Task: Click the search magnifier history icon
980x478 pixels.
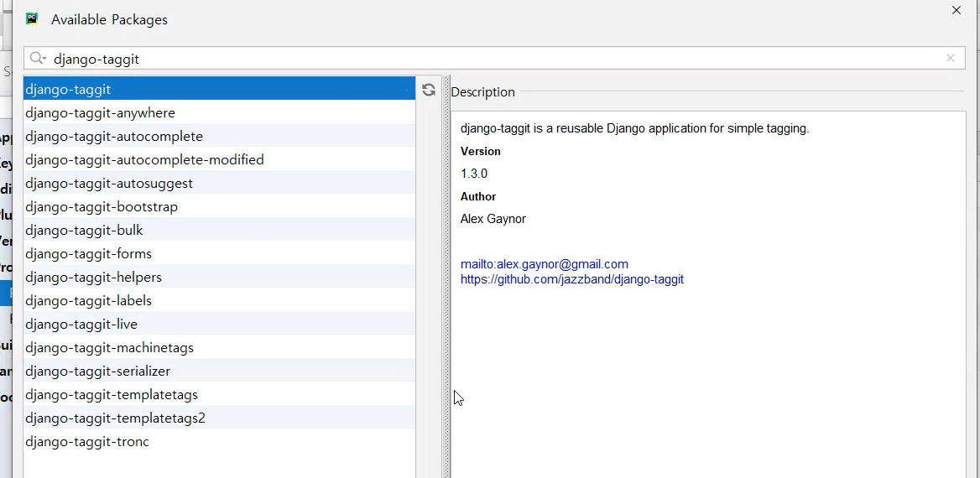Action: (x=38, y=58)
